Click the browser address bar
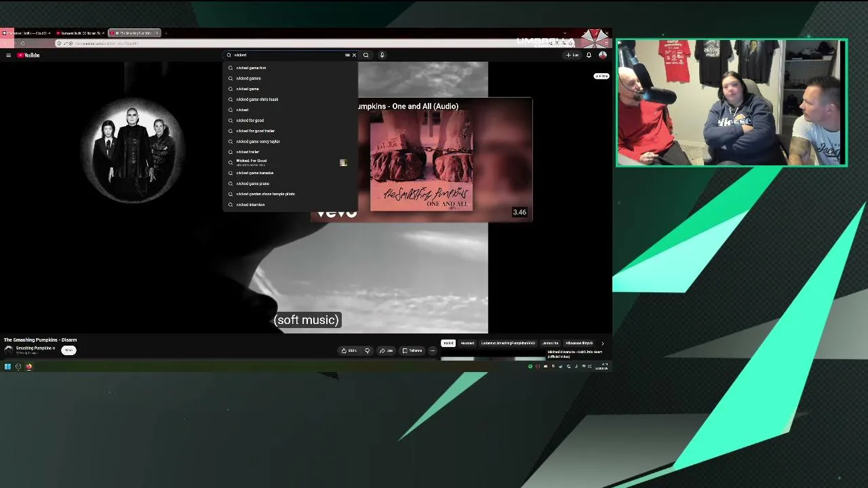 pyautogui.click(x=305, y=43)
